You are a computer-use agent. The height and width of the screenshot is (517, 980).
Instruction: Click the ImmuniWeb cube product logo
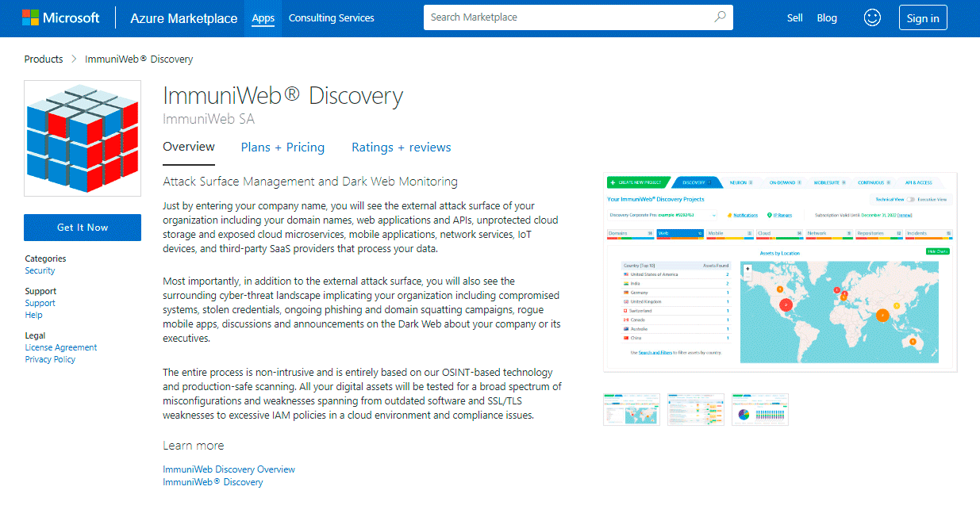pyautogui.click(x=83, y=138)
